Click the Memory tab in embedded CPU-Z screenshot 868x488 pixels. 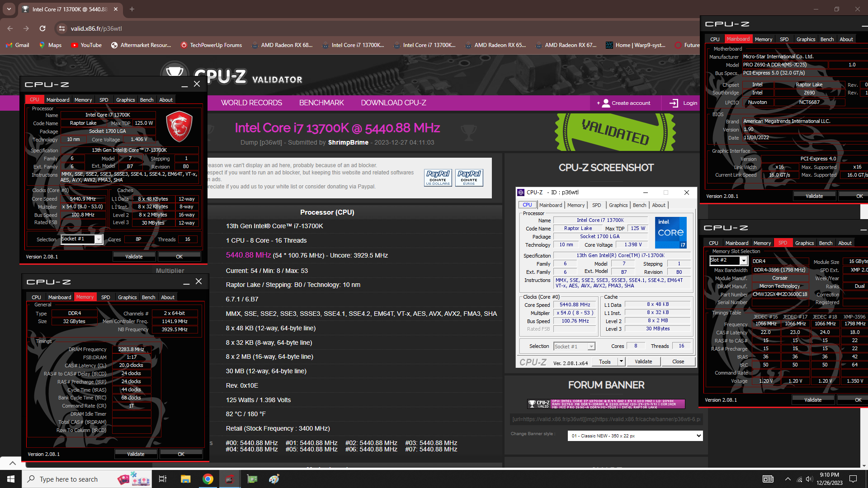[576, 205]
